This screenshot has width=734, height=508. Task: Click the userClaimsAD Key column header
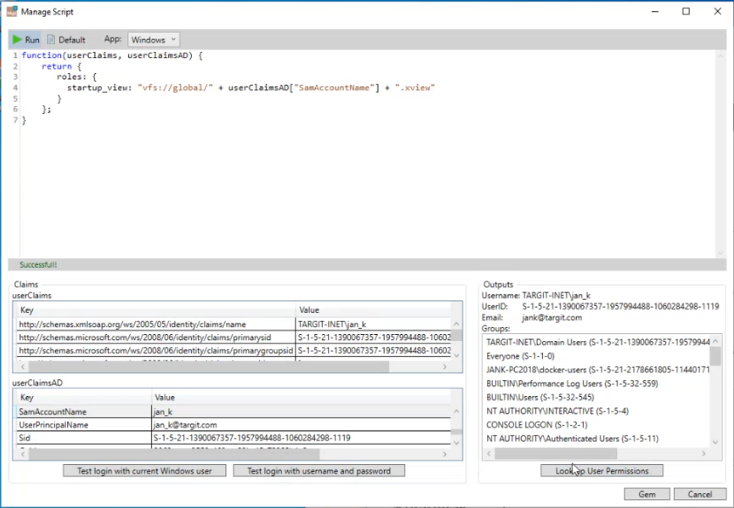84,397
